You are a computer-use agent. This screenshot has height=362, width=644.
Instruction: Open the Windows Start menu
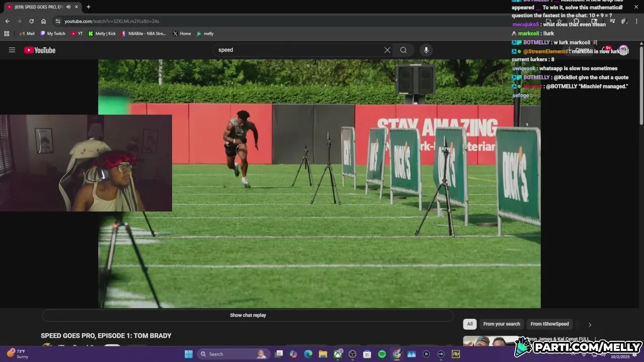point(189,354)
